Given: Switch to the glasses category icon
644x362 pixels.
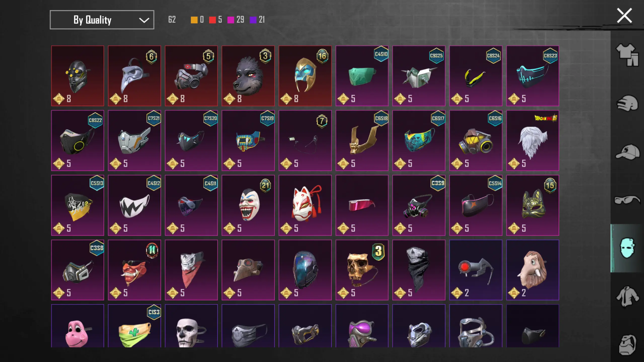Looking at the screenshot, I should click(627, 200).
